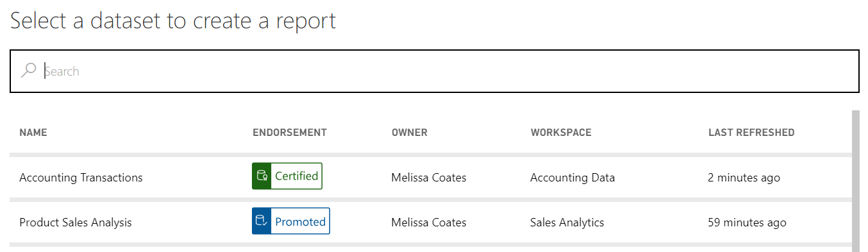
Task: Click the Sales Analytics workspace cell
Action: [567, 223]
